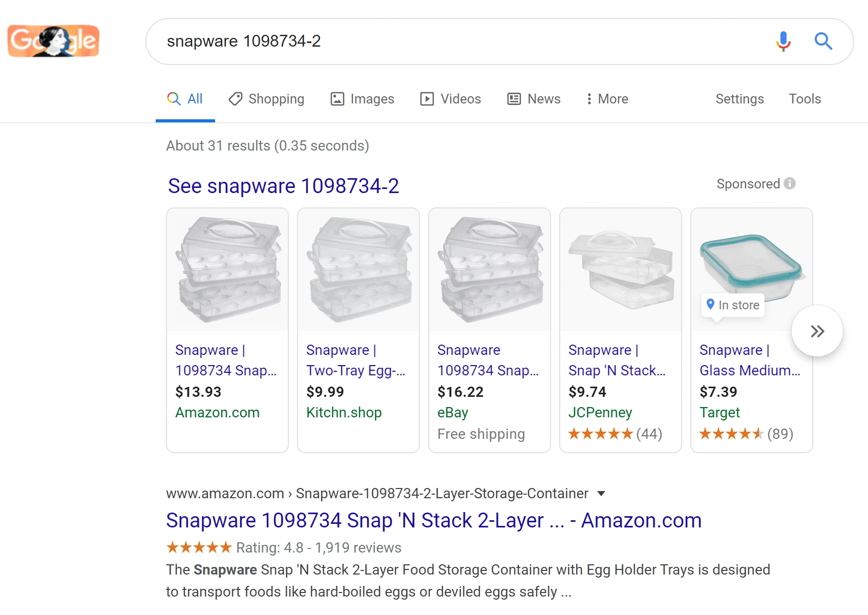Expand the Amazon result URL dropdown arrow

point(601,494)
